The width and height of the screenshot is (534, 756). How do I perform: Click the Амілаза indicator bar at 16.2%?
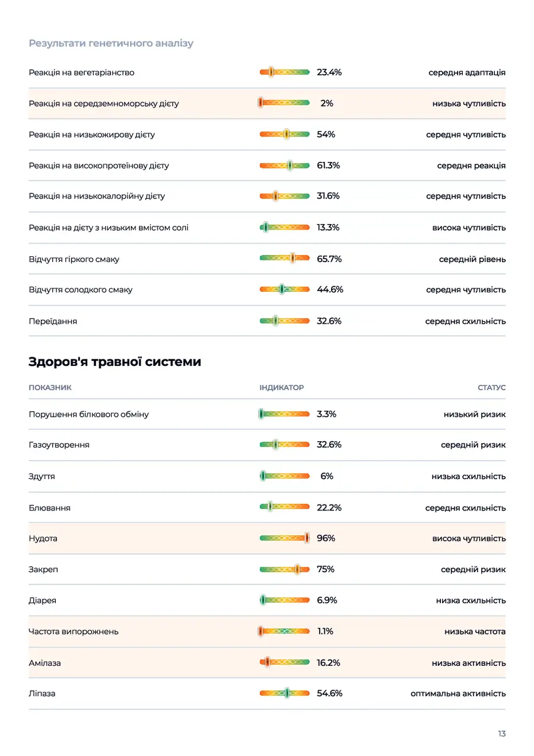285,662
